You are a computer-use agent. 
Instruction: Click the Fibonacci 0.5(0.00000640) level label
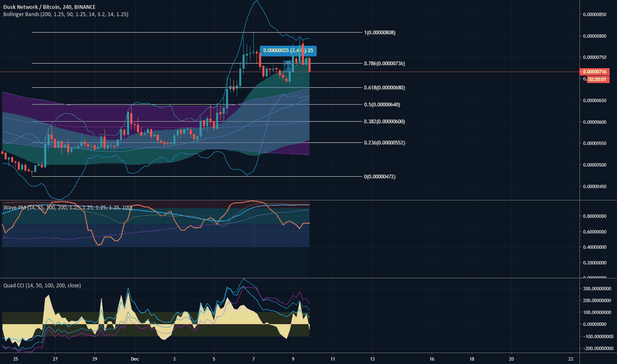click(382, 105)
